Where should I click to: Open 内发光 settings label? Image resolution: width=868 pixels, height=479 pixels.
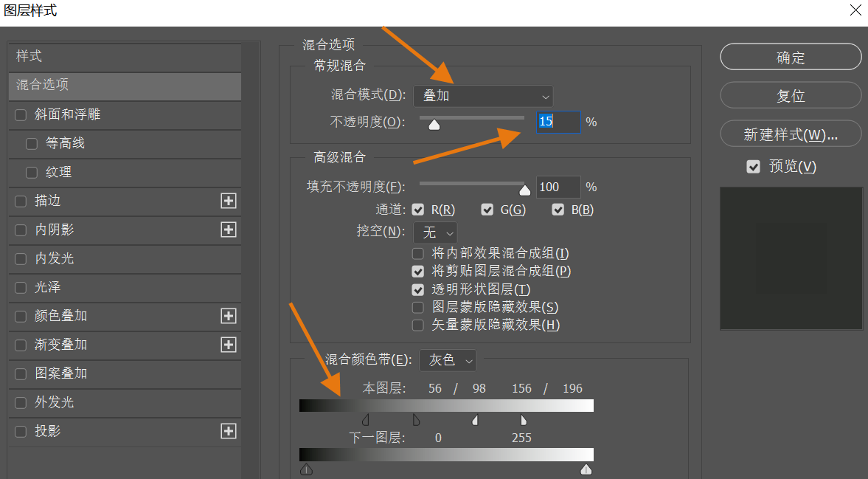coord(55,258)
